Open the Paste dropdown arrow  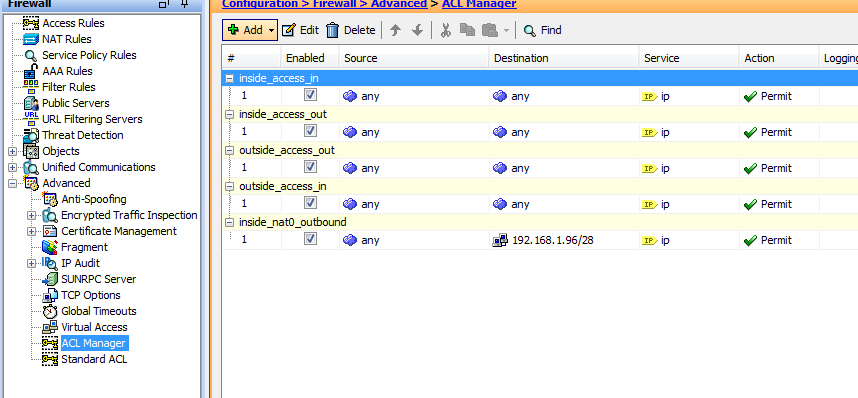506,31
